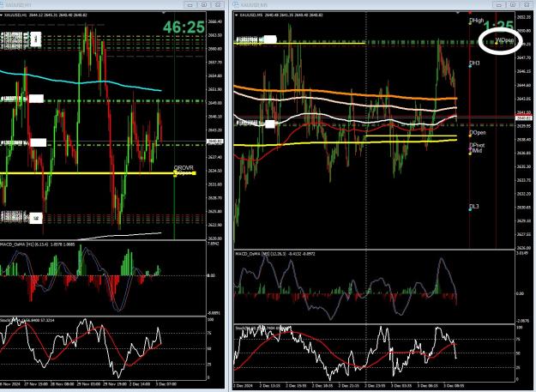The height and width of the screenshot is (392, 536).
Task: Click the 2 Dec 13:15 time label
Action: [270, 386]
